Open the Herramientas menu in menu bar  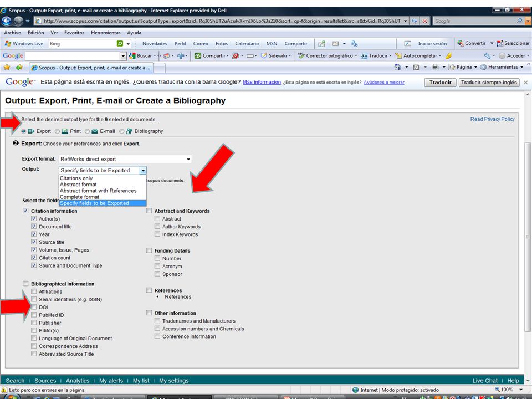pos(105,33)
